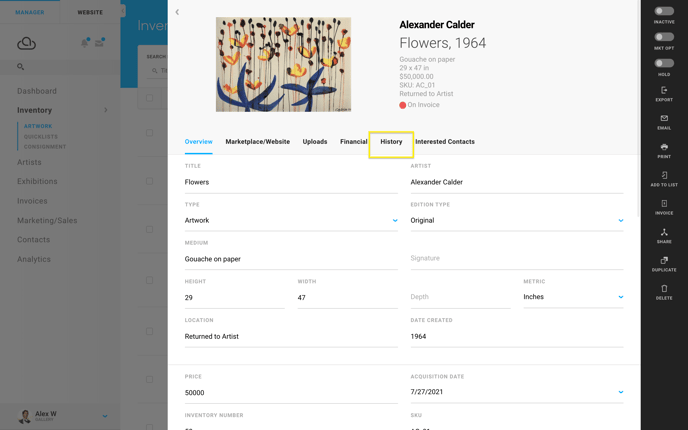The width and height of the screenshot is (688, 430).
Task: Click the Export icon in right sidebar
Action: (664, 90)
